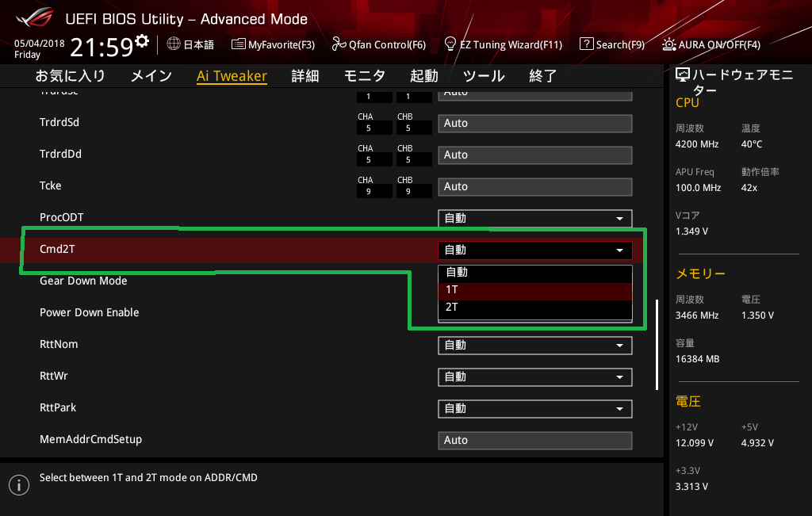This screenshot has height=516, width=812.
Task: Click the TrdrdSd Auto input field
Action: [x=535, y=124]
